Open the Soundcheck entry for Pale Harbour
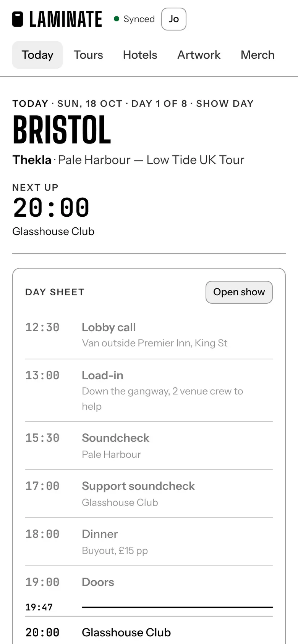The image size is (298, 644). point(149,446)
